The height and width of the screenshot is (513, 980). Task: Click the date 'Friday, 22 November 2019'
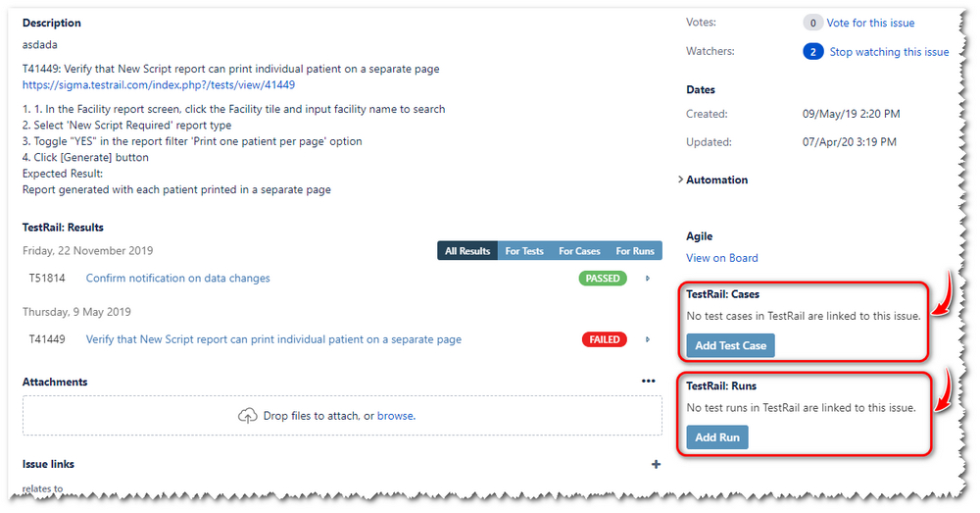point(87,251)
